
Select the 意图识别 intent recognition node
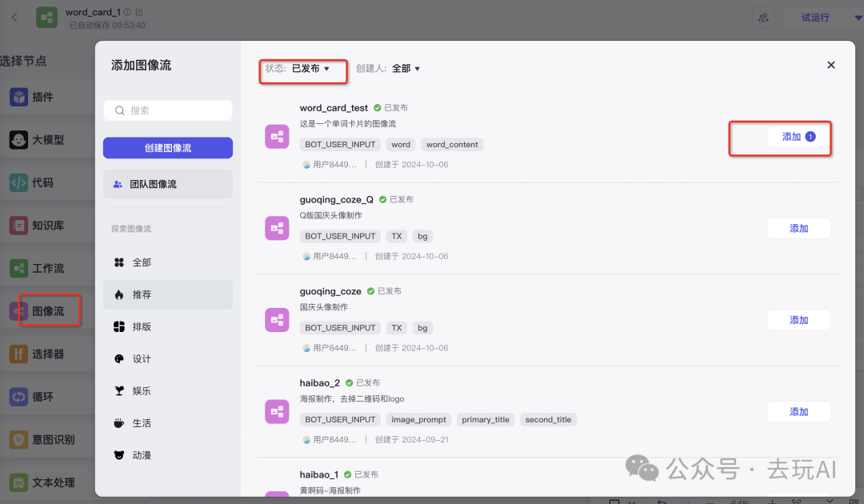pos(47,439)
